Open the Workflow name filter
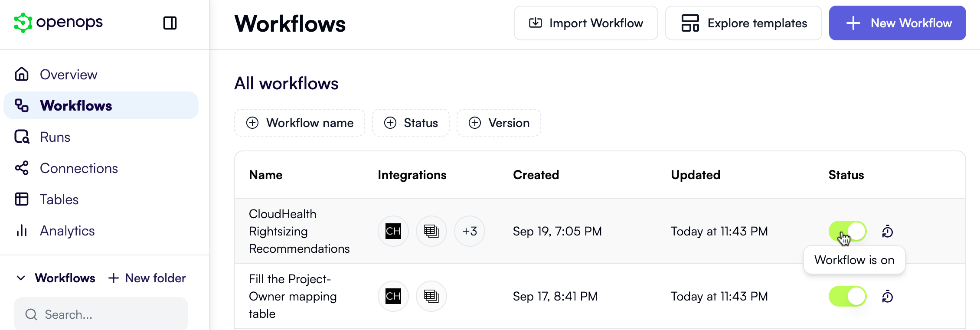Screen dimensions: 980x330 [x=300, y=123]
